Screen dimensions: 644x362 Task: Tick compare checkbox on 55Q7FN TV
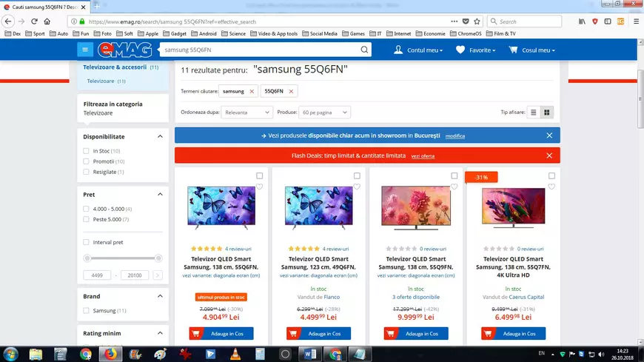pyautogui.click(x=551, y=176)
